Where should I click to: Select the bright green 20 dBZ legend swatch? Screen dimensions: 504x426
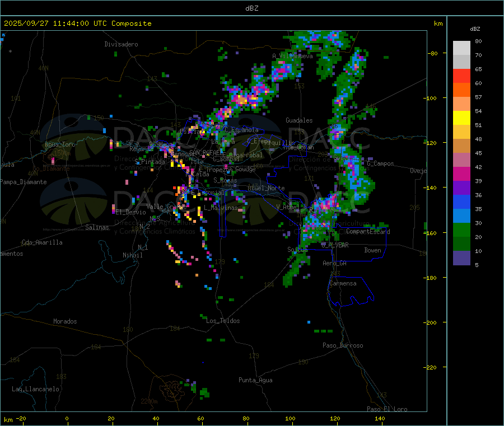461,230
